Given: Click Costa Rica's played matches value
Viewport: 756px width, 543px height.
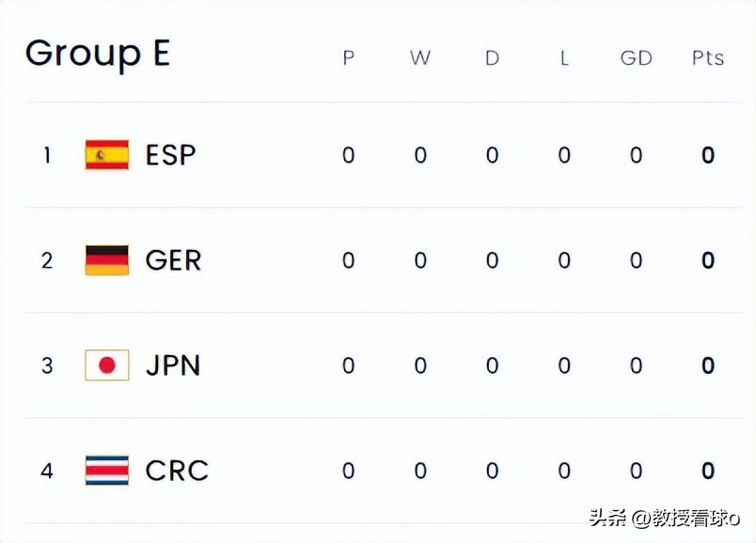Looking at the screenshot, I should 348,470.
